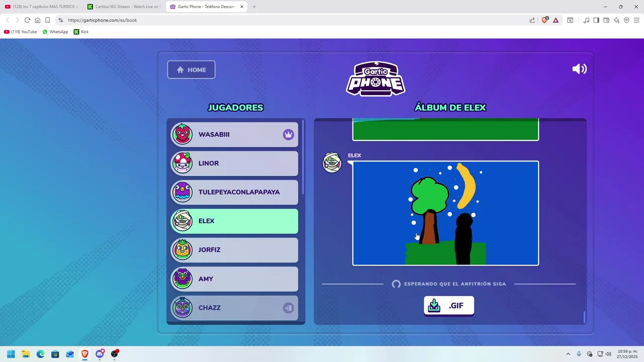Open Leo AI sparkle icon
Image resolution: width=644 pixels, height=362 pixels.
coord(616,20)
